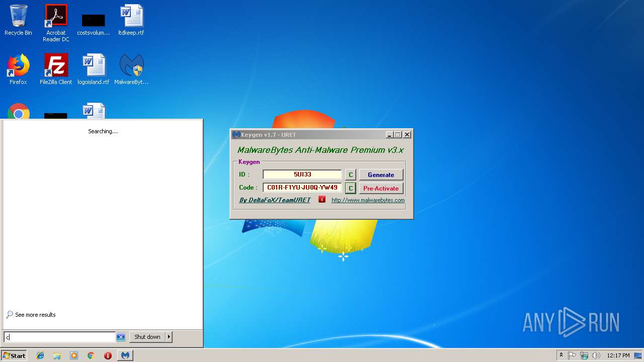Image resolution: width=644 pixels, height=362 pixels.
Task: Click the C button beside the ID field
Action: (351, 175)
